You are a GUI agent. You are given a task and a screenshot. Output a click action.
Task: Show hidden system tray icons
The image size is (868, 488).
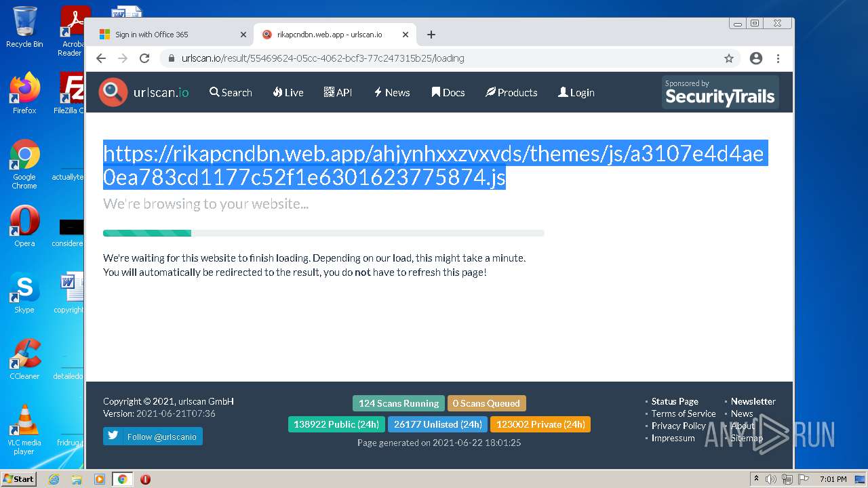756,479
